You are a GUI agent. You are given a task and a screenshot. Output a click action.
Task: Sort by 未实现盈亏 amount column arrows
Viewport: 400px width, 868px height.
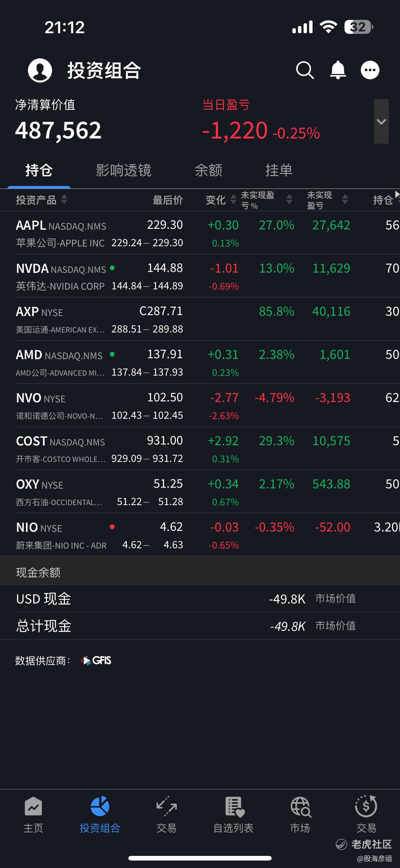click(345, 200)
